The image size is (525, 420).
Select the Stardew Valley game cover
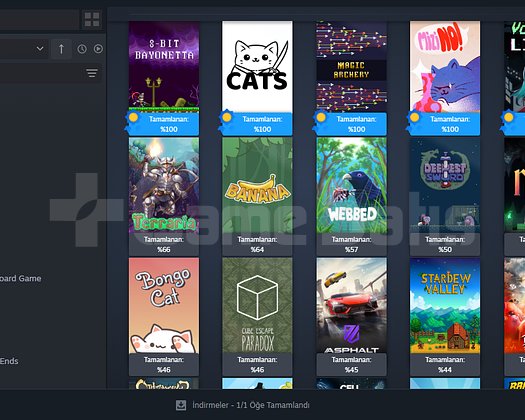pyautogui.click(x=445, y=305)
